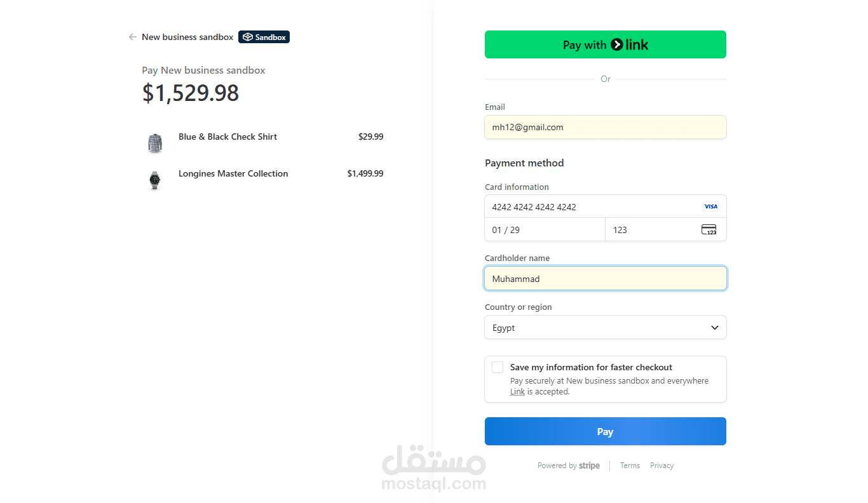Select the card expiry date field

[545, 230]
